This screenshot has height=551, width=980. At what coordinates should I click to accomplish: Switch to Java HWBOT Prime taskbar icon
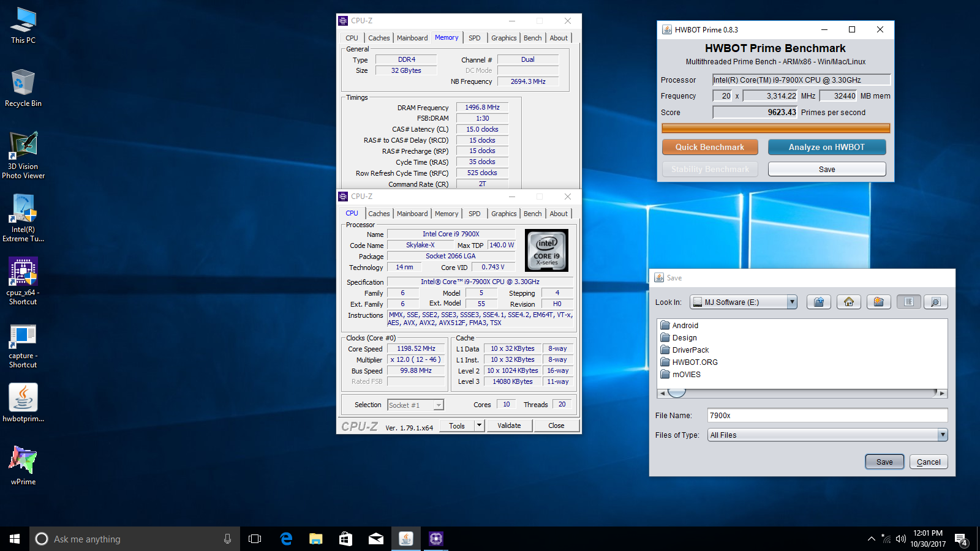[406, 539]
